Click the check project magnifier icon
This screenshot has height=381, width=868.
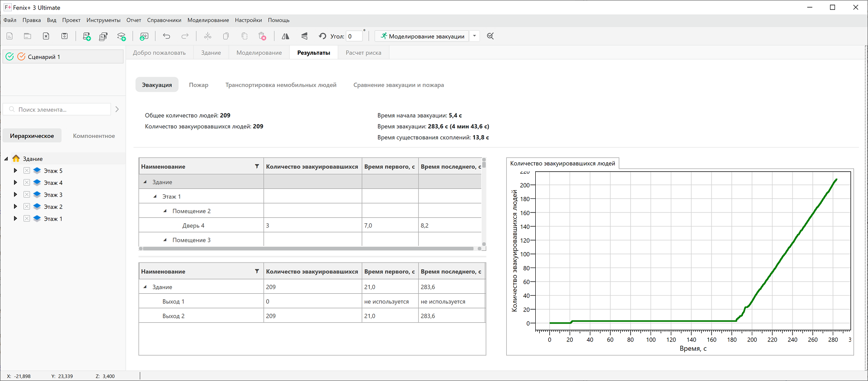491,36
